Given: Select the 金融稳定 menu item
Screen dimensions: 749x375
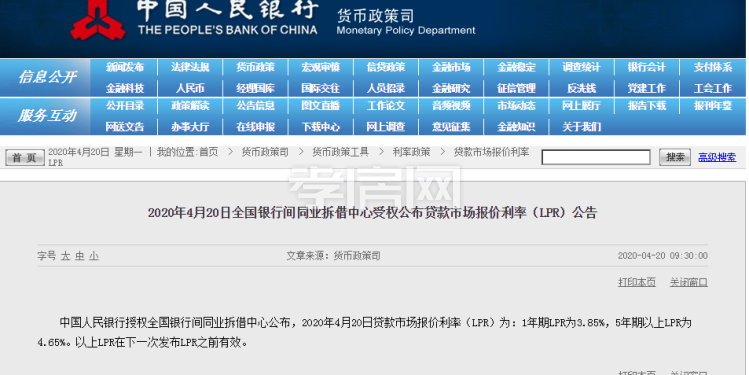Looking at the screenshot, I should click(x=516, y=67).
